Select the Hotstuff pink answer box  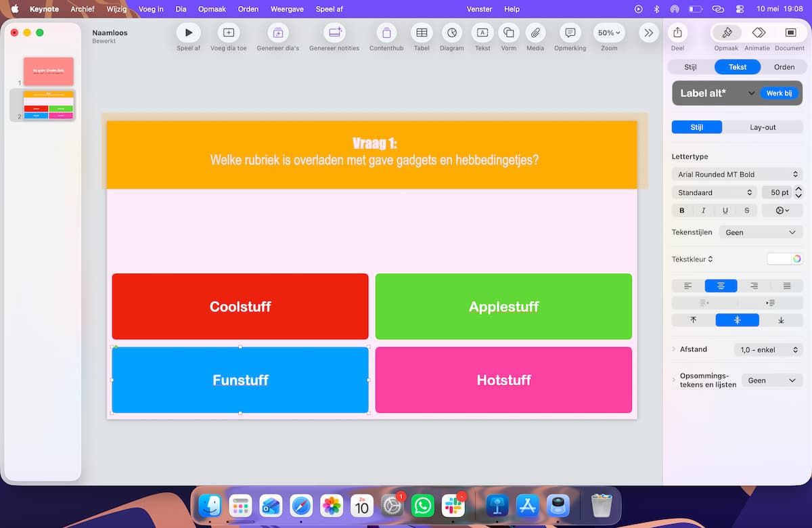coord(503,380)
